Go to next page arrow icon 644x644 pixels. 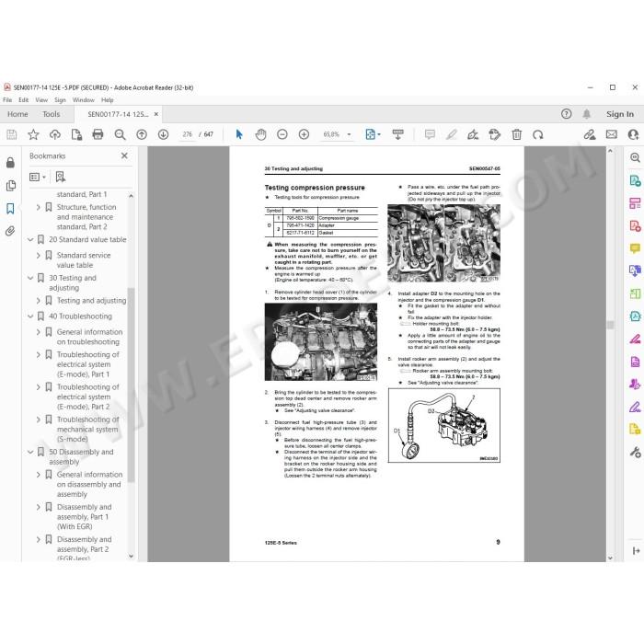(x=163, y=134)
